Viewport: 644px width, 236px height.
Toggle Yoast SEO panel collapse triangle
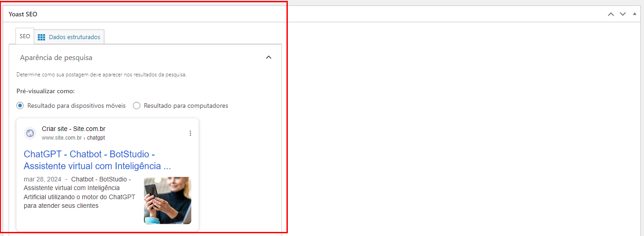click(x=635, y=14)
